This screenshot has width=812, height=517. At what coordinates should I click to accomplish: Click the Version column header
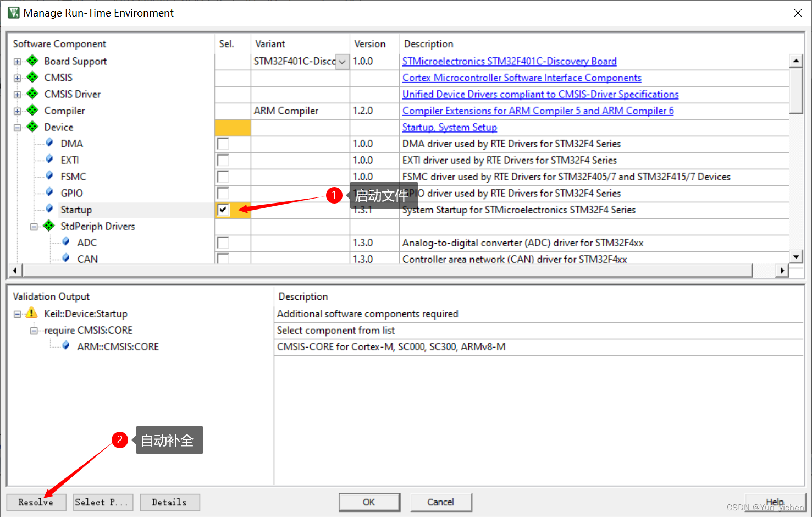(x=370, y=43)
